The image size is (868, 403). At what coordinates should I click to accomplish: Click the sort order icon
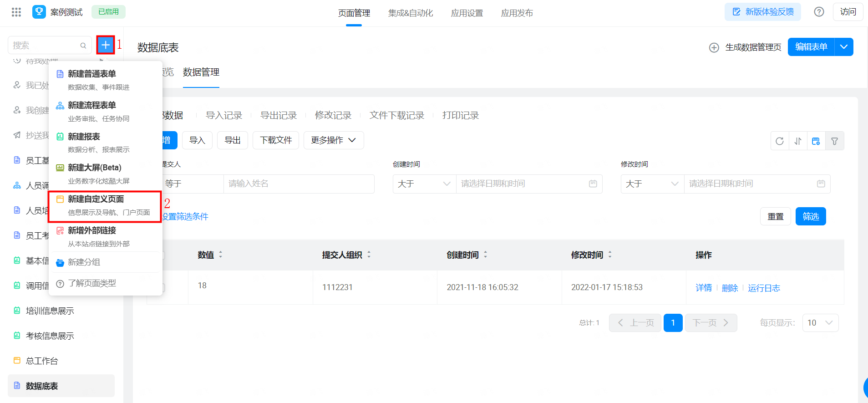pos(798,141)
